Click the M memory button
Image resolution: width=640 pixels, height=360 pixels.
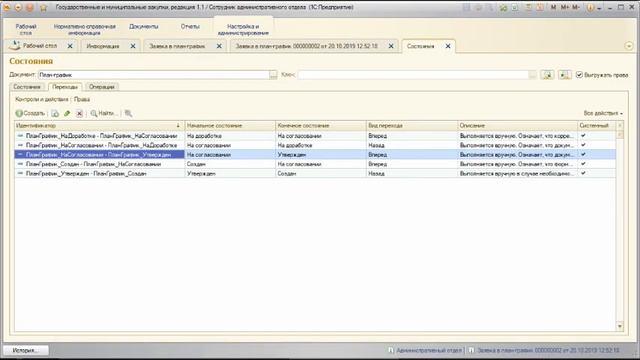click(553, 7)
